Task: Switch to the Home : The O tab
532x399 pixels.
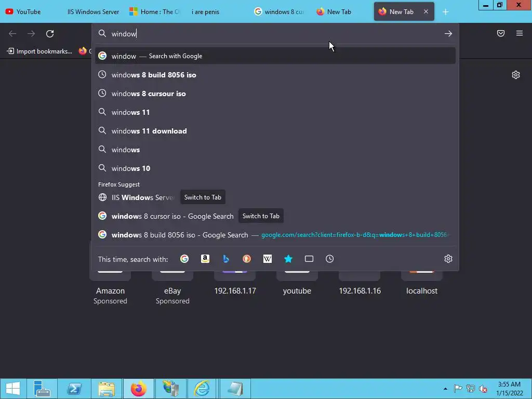Action: click(x=154, y=11)
